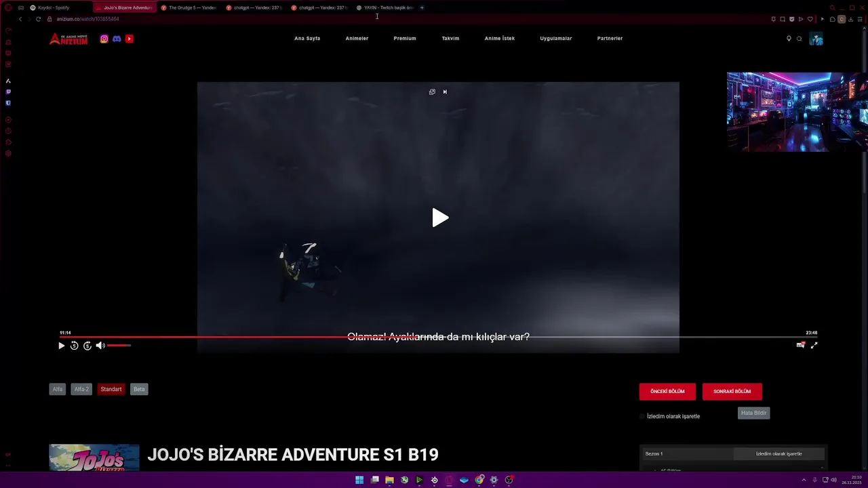Click the Anizium site logo

pos(68,39)
